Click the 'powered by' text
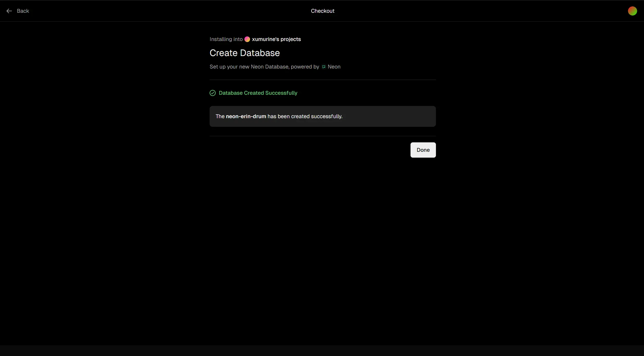This screenshot has width=644, height=356. click(305, 67)
